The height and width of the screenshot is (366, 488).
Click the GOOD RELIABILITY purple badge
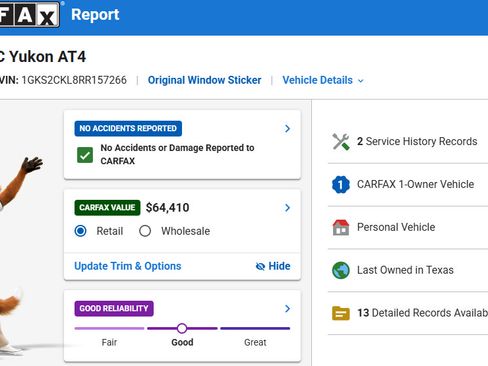pyautogui.click(x=114, y=309)
